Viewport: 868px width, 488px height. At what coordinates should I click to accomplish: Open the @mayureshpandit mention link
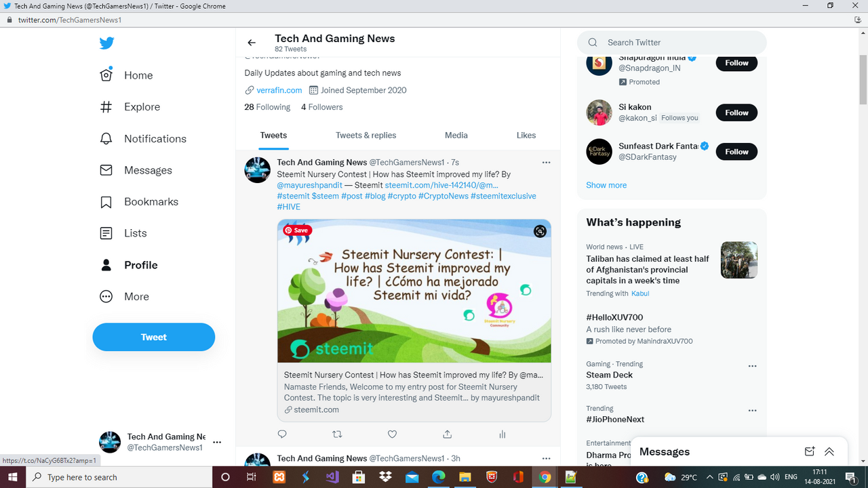[310, 185]
